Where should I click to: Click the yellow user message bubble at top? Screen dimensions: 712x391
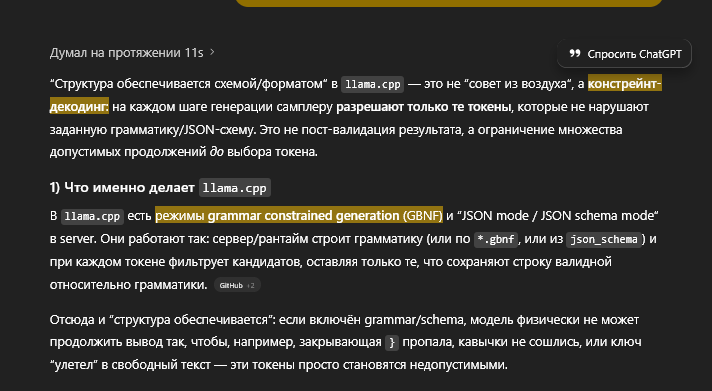[x=449, y=3]
